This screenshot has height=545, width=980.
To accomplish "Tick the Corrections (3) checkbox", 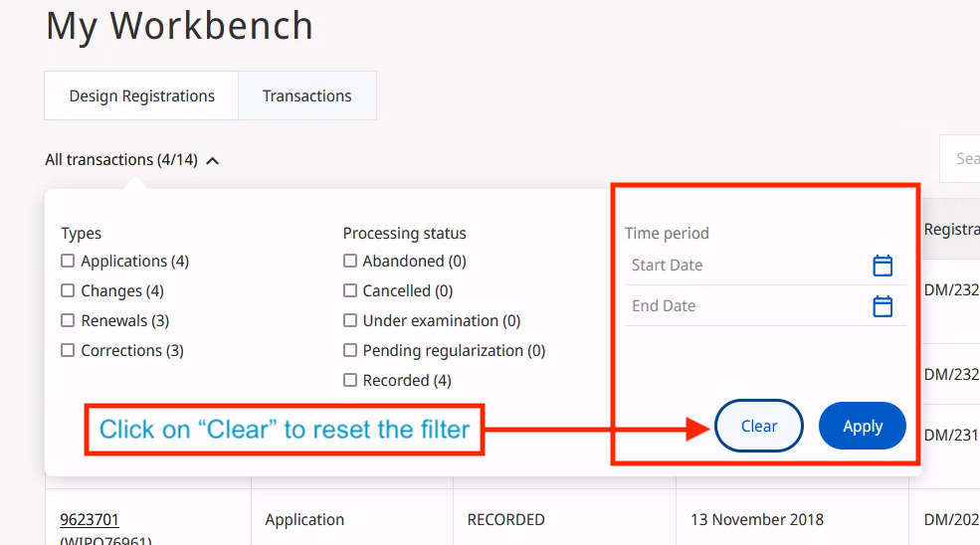I will [68, 351].
